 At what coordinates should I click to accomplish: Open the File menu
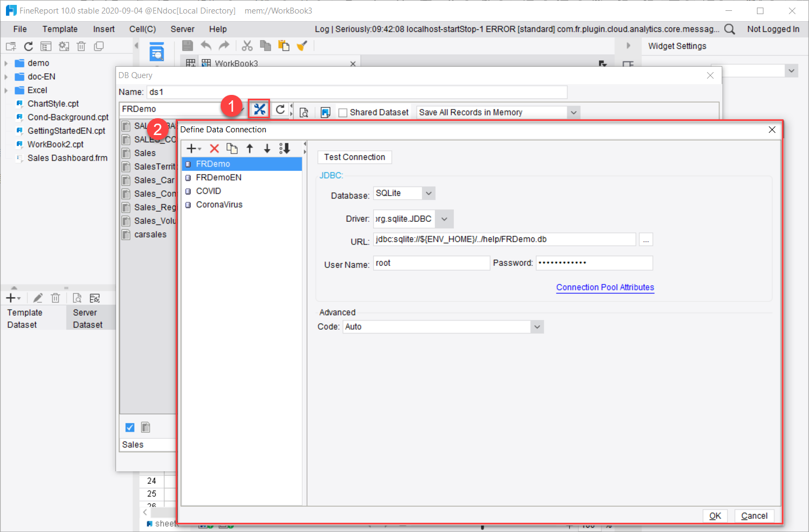[20, 29]
